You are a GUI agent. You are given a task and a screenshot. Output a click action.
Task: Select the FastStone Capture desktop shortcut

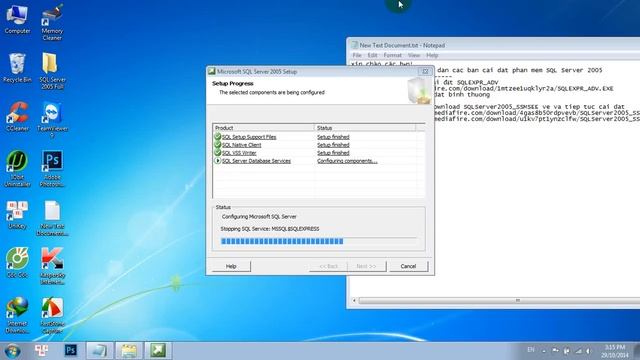[52, 315]
